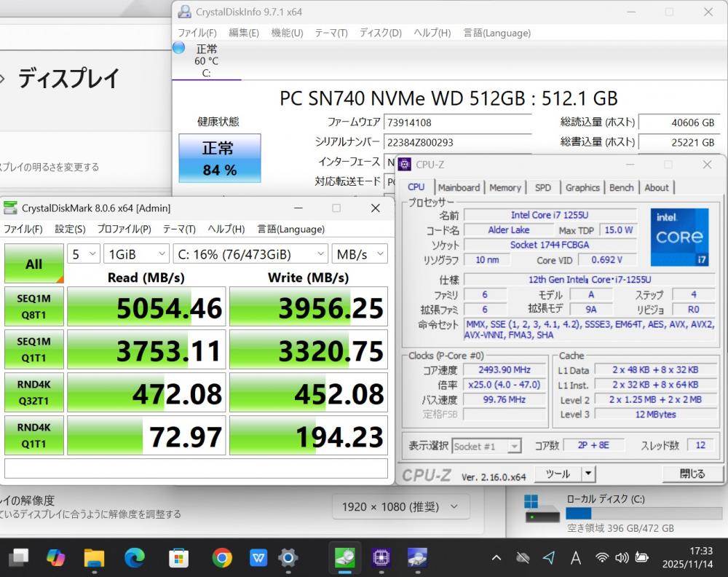Open Settings gear icon on the taskbar
The image size is (728, 577).
(x=288, y=557)
